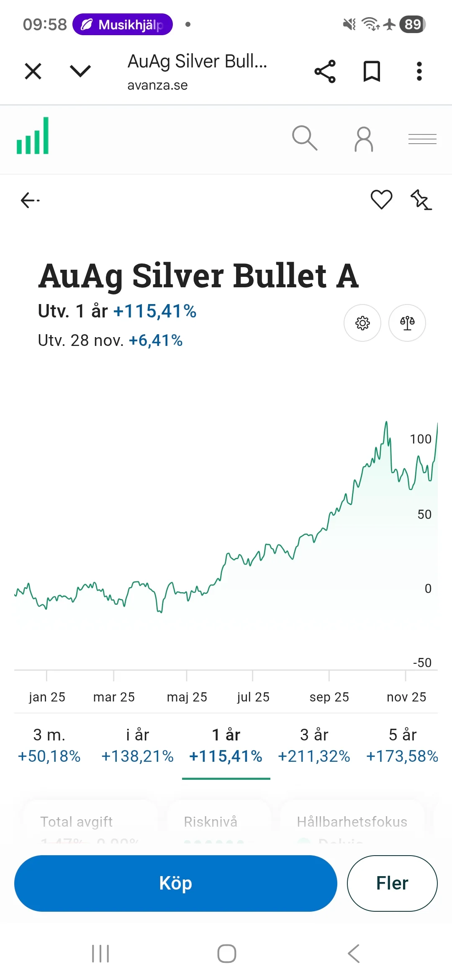This screenshot has height=980, width=452.
Task: Go back using the left arrow
Action: click(x=30, y=200)
